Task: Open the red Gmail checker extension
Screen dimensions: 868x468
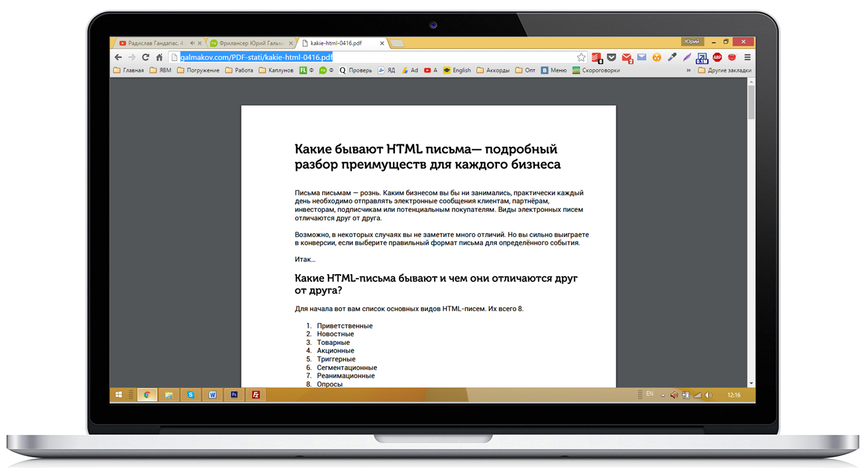Action: (x=627, y=58)
